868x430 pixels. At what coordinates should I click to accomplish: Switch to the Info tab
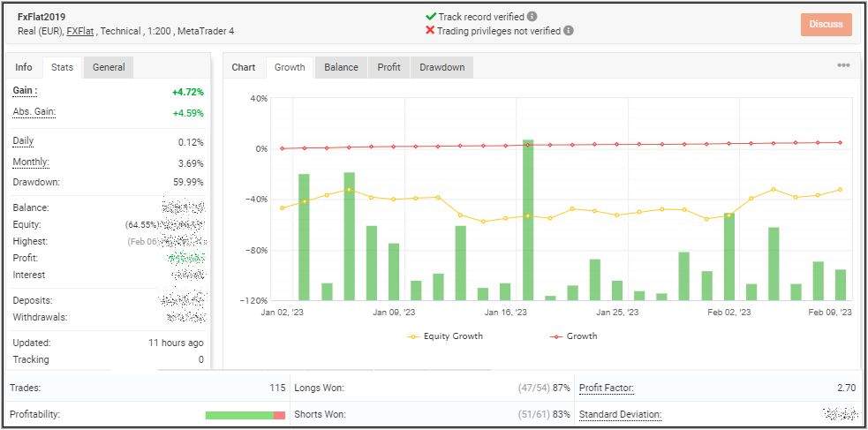pos(24,67)
